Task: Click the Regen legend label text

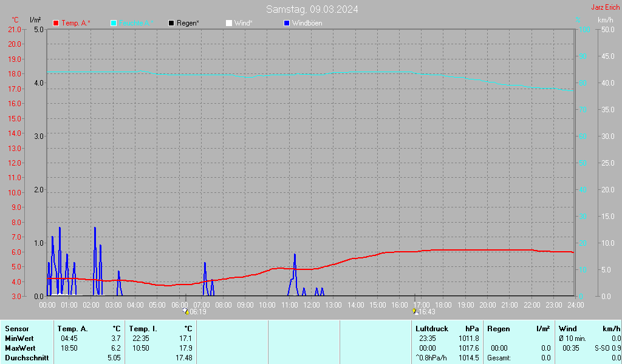Action: click(188, 23)
